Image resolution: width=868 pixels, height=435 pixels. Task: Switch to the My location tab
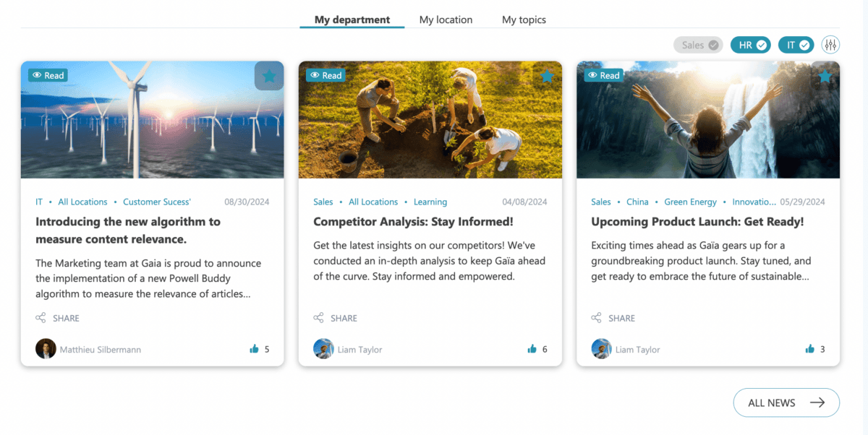point(446,20)
